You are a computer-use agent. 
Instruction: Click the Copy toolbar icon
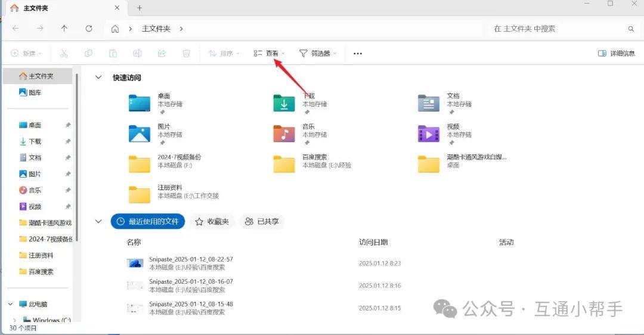click(x=88, y=54)
